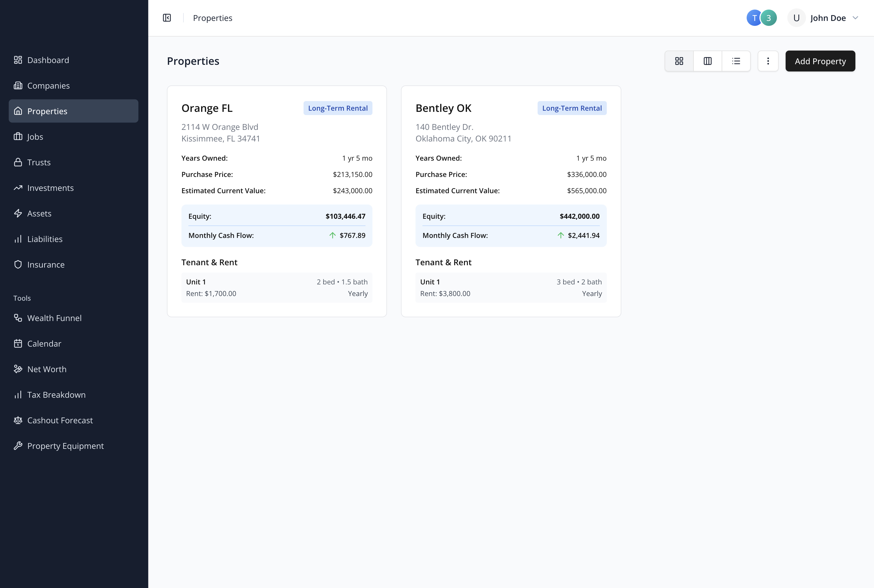This screenshot has width=874, height=588.
Task: Open the Bentley OK property title
Action: 443,108
